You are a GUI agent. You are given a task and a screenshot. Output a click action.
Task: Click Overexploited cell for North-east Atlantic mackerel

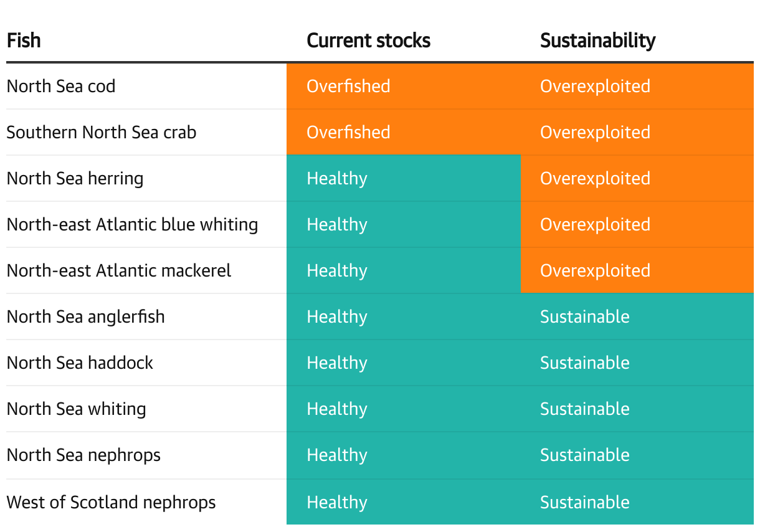[x=595, y=270]
